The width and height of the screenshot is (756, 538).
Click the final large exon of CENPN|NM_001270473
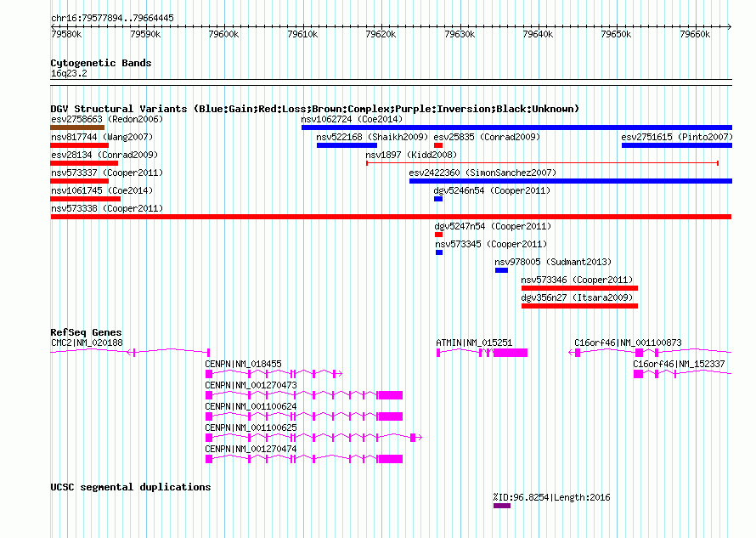click(391, 396)
